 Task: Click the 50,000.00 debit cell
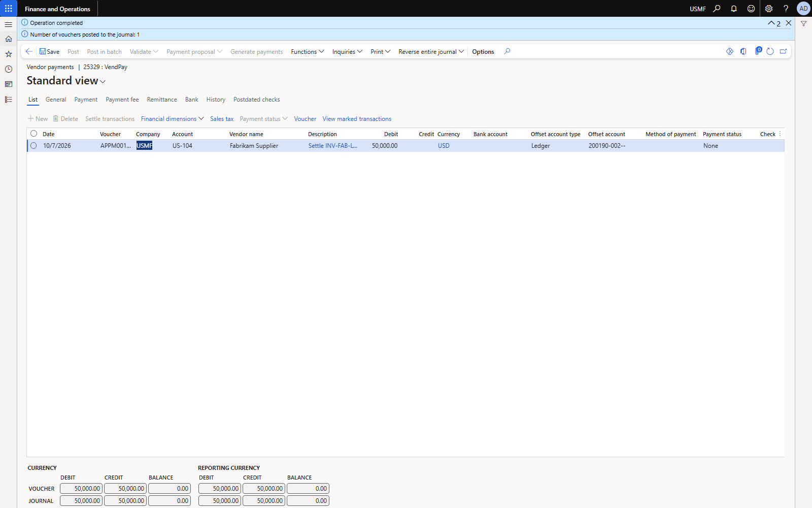385,146
